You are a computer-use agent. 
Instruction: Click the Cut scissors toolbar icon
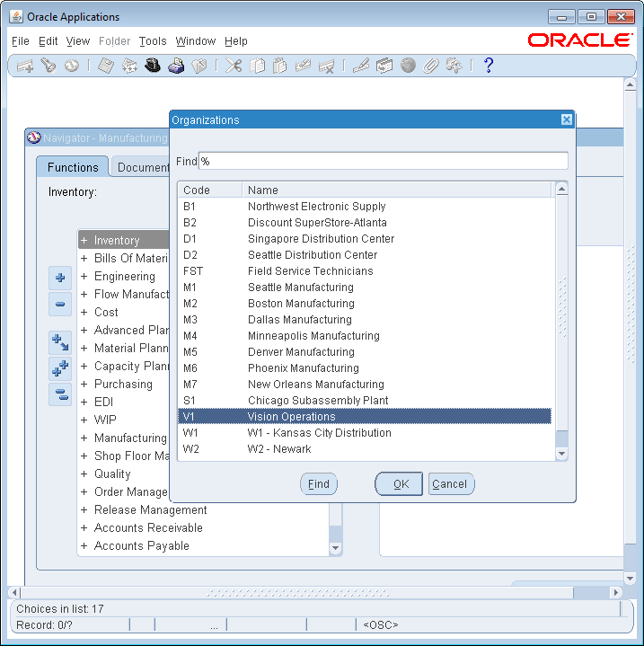[x=234, y=66]
